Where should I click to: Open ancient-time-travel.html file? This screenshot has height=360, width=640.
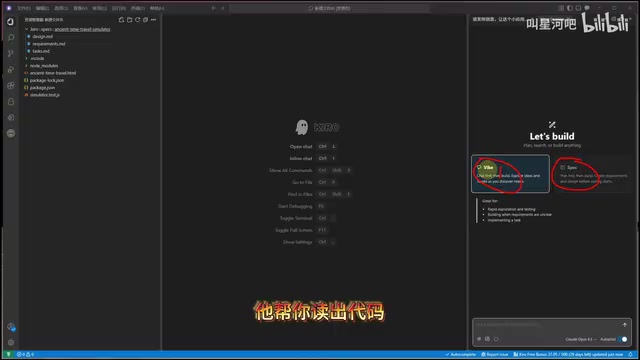pyautogui.click(x=53, y=73)
